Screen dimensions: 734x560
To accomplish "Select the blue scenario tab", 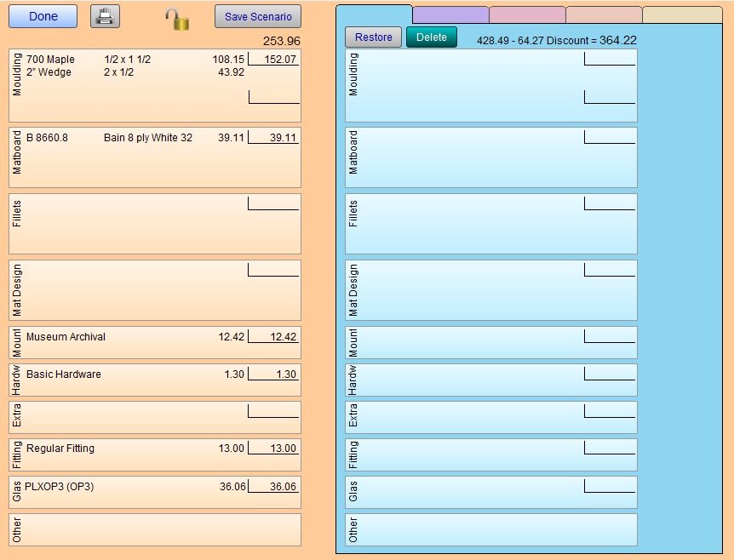I will coord(374,14).
